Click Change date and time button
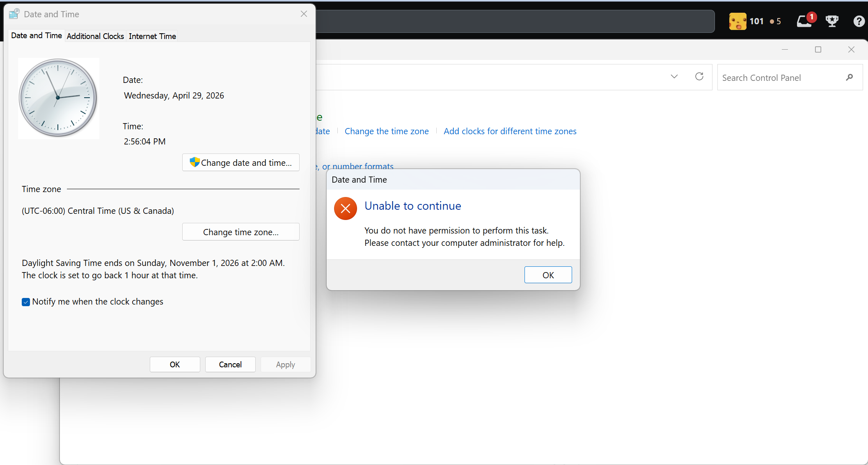Viewport: 868px width, 465px height. pyautogui.click(x=241, y=163)
